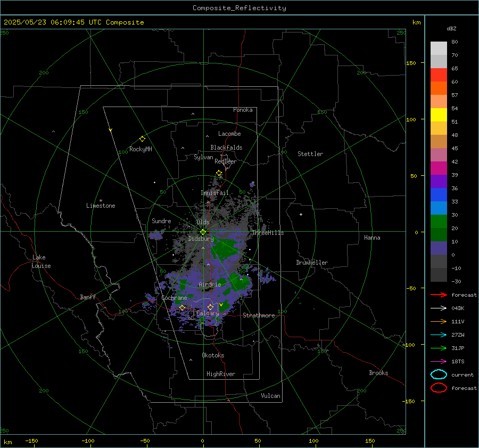Select the orange 111V arrow icon
Screen dimensions: 479x448
[x=439, y=321]
